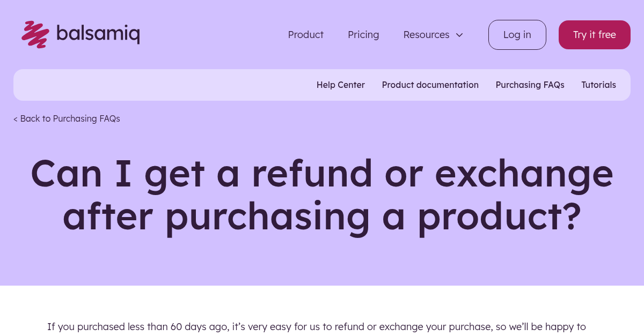Screen dimensions: 644x336
Task: Go back via Back to Purchasing FAQs
Action: pos(67,118)
